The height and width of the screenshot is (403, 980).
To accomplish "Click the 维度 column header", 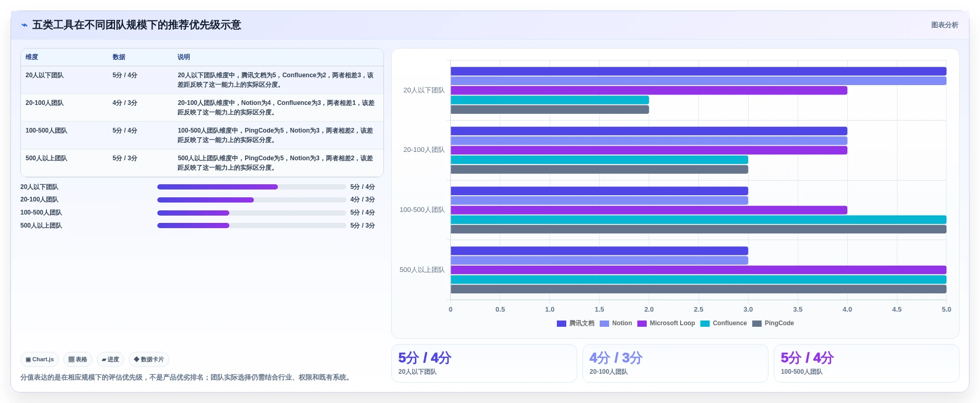I will (32, 57).
